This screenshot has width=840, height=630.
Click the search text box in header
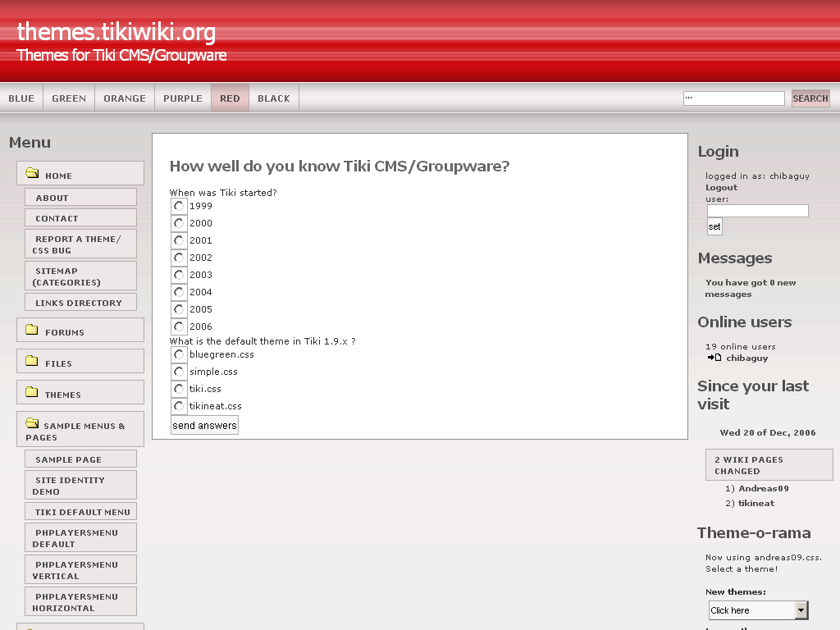[733, 98]
